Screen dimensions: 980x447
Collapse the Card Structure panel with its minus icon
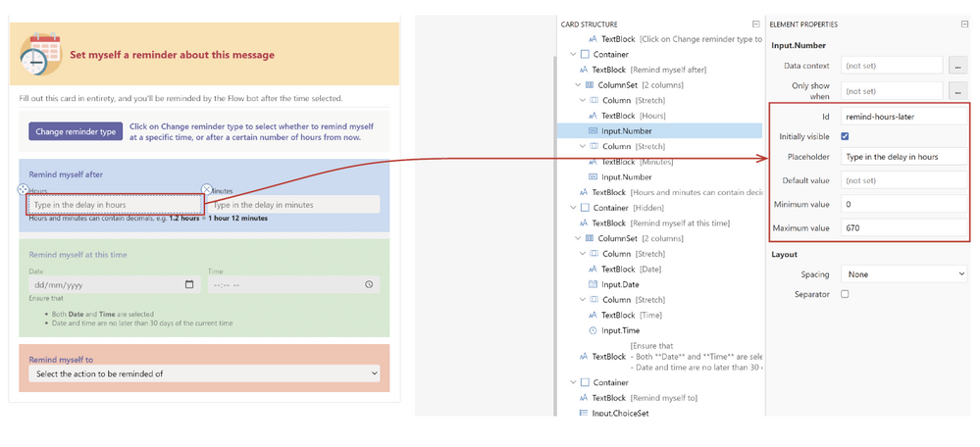755,25
